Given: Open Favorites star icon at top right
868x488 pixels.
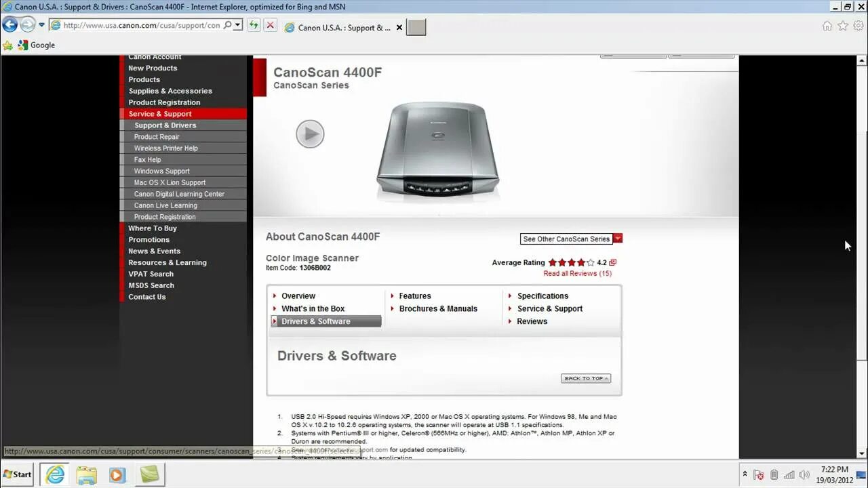Looking at the screenshot, I should pos(843,26).
